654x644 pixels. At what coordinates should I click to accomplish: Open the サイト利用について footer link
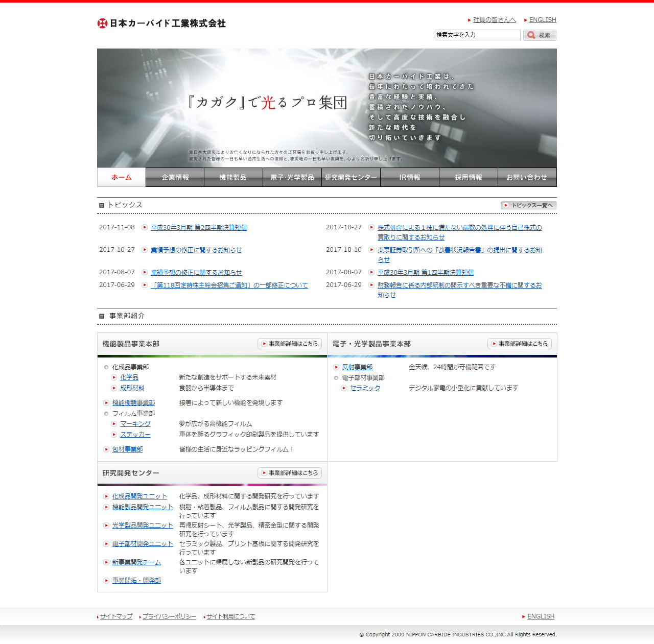(230, 616)
